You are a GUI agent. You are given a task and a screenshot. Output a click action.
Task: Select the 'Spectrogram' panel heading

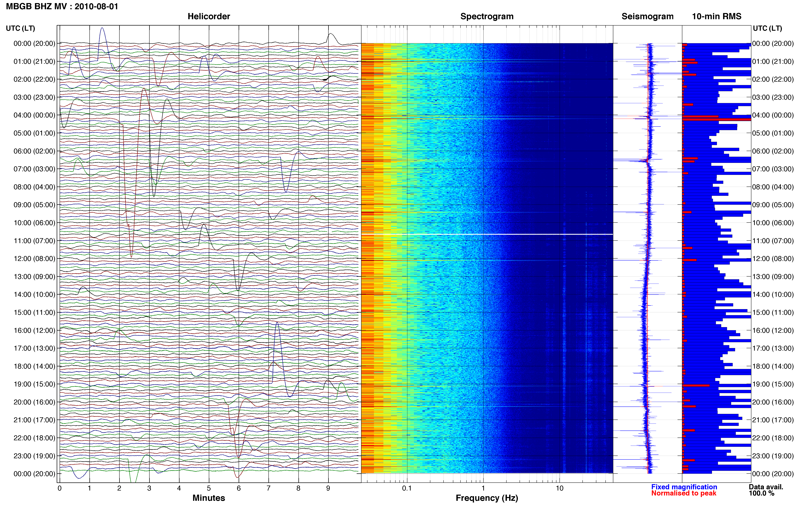(487, 16)
